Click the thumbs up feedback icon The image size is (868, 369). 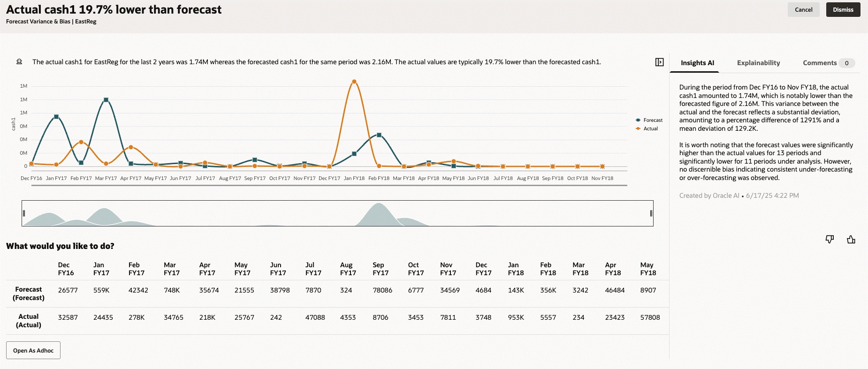851,240
